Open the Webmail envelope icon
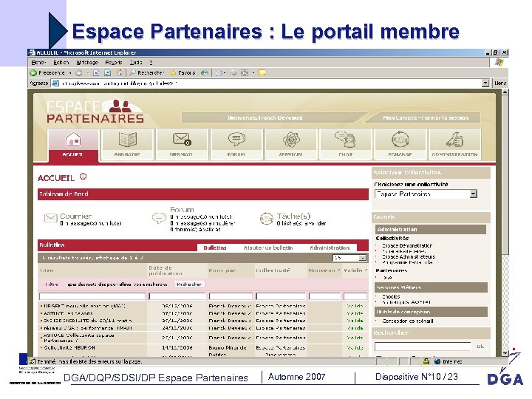532x399 pixels. pyautogui.click(x=182, y=139)
